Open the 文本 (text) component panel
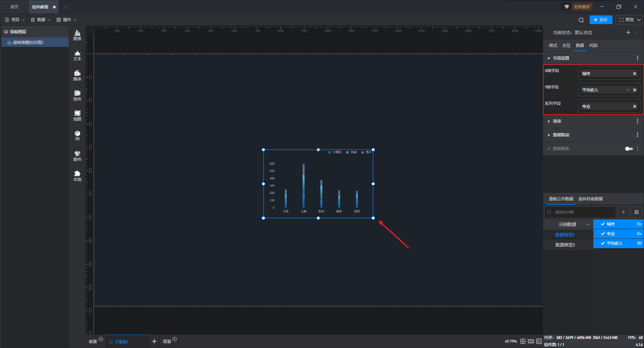644x348 pixels. coord(77,55)
